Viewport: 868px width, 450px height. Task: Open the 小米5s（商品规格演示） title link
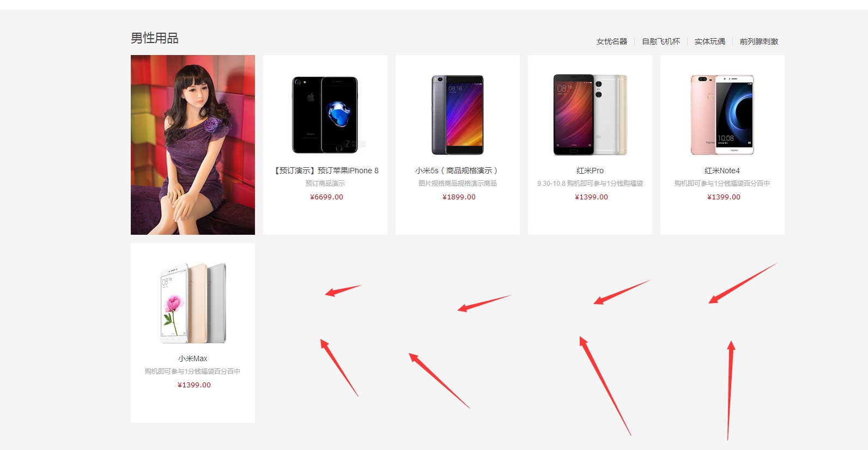[x=457, y=171]
